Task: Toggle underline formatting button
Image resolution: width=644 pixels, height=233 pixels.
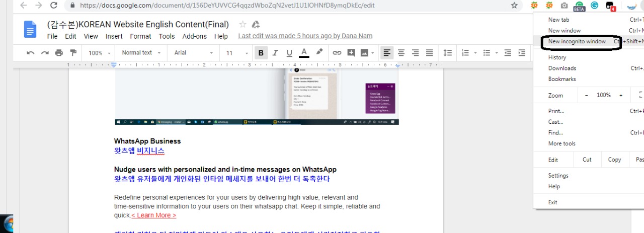Action: click(289, 53)
